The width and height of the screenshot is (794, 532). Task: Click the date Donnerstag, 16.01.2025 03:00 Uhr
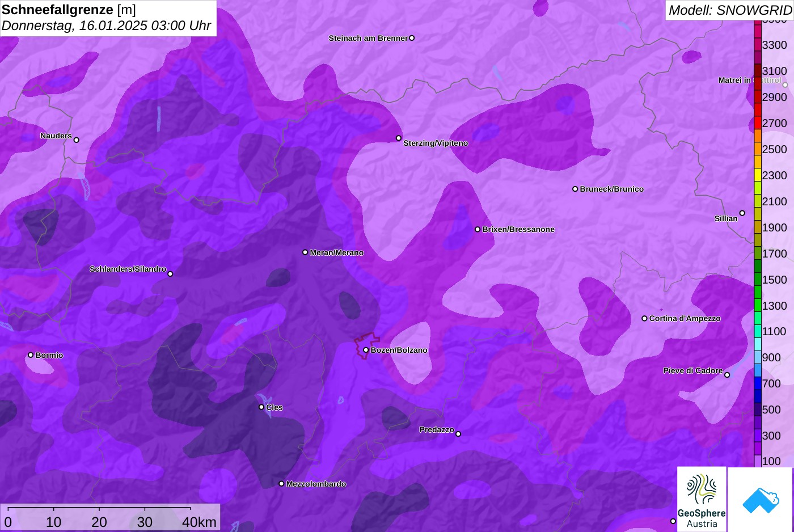[106, 26]
